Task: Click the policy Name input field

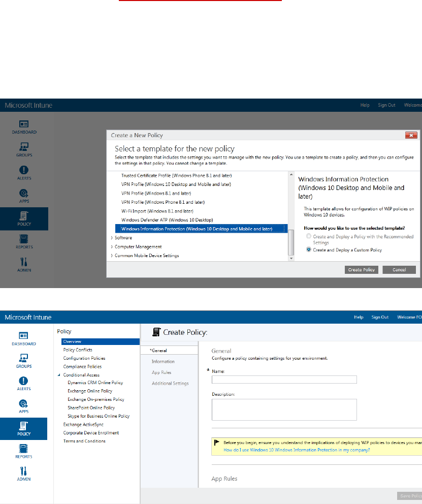Action: [x=284, y=380]
